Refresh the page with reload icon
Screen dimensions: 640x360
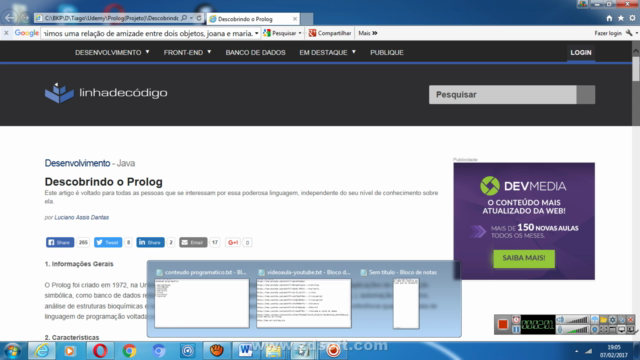199,18
